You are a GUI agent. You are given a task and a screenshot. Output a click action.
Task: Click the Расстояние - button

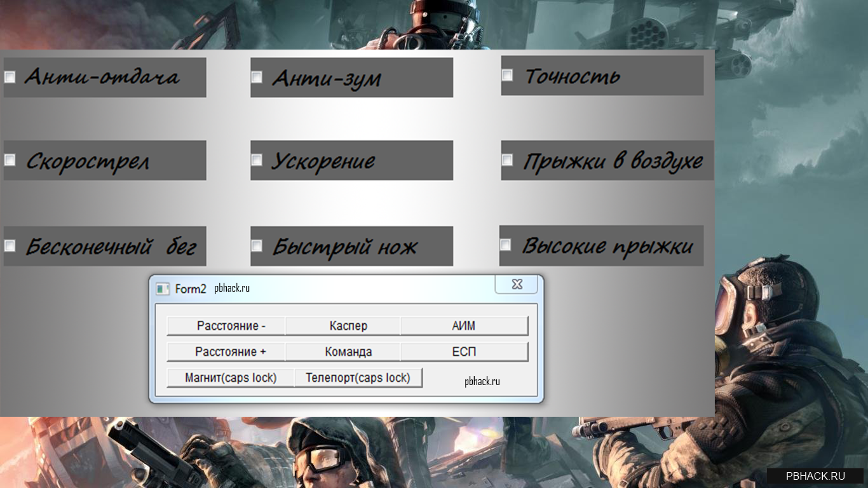click(226, 326)
